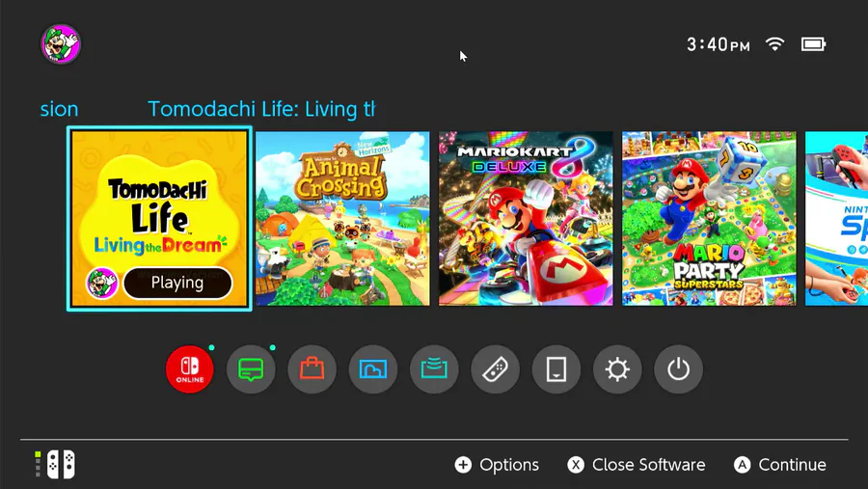Select the Sleep Mode power icon
This screenshot has width=868, height=489.
click(x=678, y=369)
